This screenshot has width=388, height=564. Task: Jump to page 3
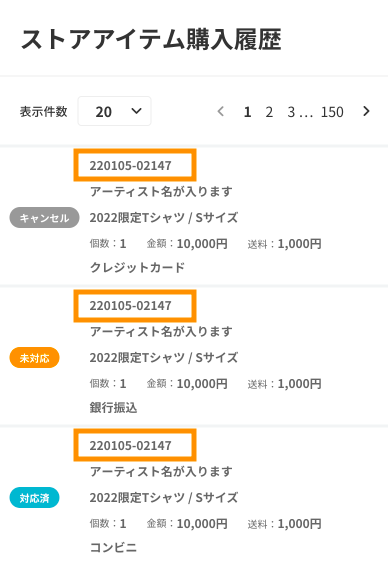pos(291,112)
